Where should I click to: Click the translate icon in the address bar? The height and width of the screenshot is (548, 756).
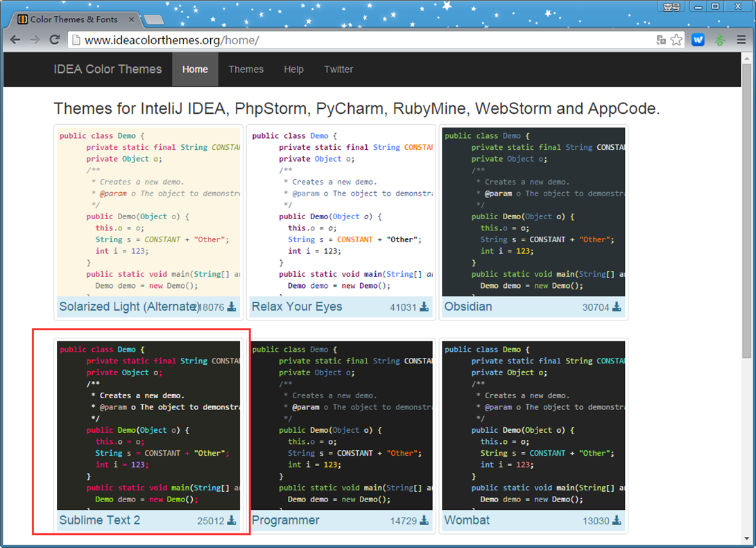click(x=661, y=40)
